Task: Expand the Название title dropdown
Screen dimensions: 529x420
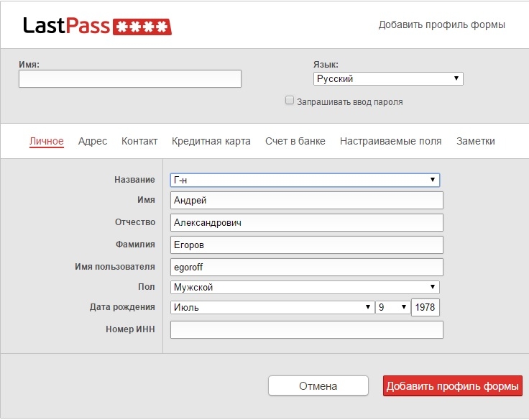Action: pyautogui.click(x=305, y=180)
